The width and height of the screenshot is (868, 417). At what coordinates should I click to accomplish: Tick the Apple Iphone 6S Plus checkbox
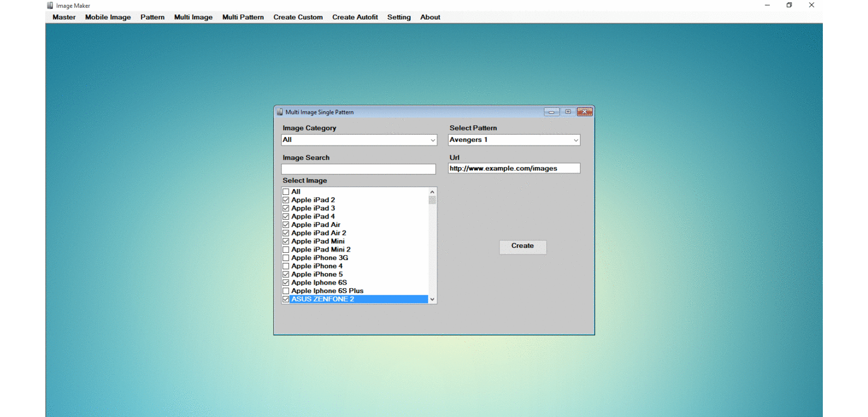point(286,291)
